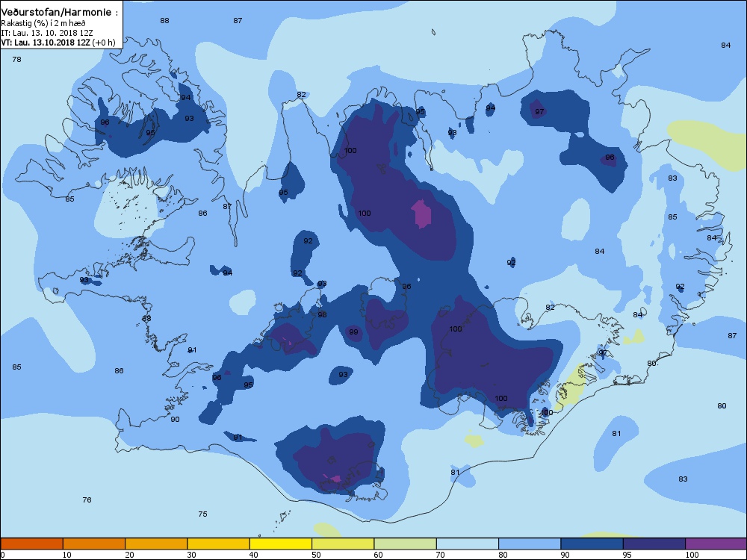
Task: Click the legend scale label '40'
Action: [x=253, y=555]
